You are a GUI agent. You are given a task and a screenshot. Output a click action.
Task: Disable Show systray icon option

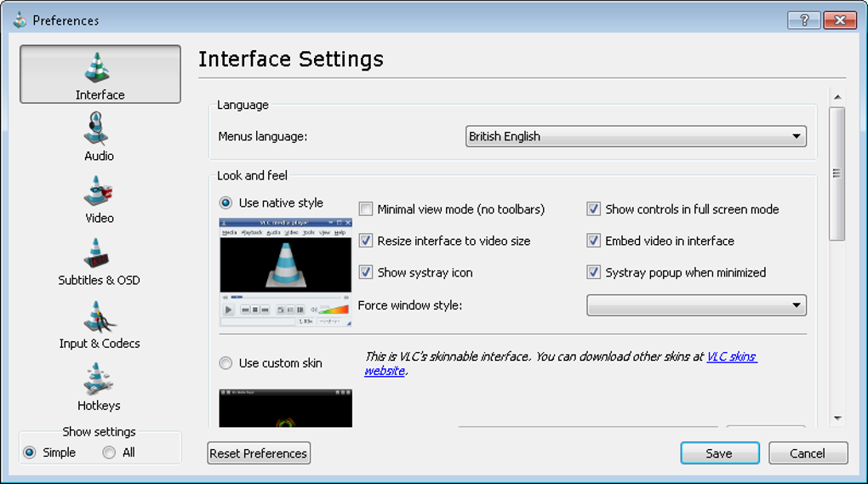coord(366,272)
